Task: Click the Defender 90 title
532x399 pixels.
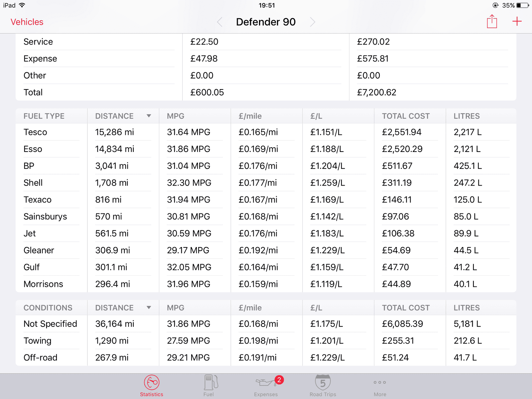Action: point(266,22)
